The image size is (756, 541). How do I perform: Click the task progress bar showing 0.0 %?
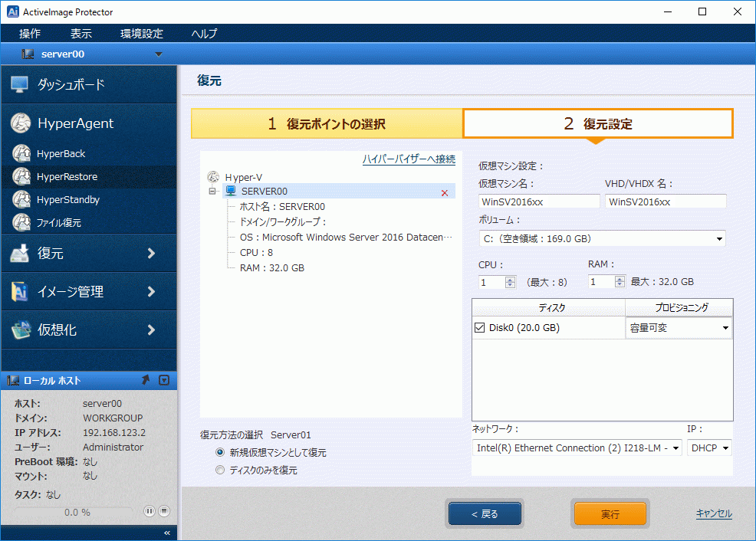74,512
